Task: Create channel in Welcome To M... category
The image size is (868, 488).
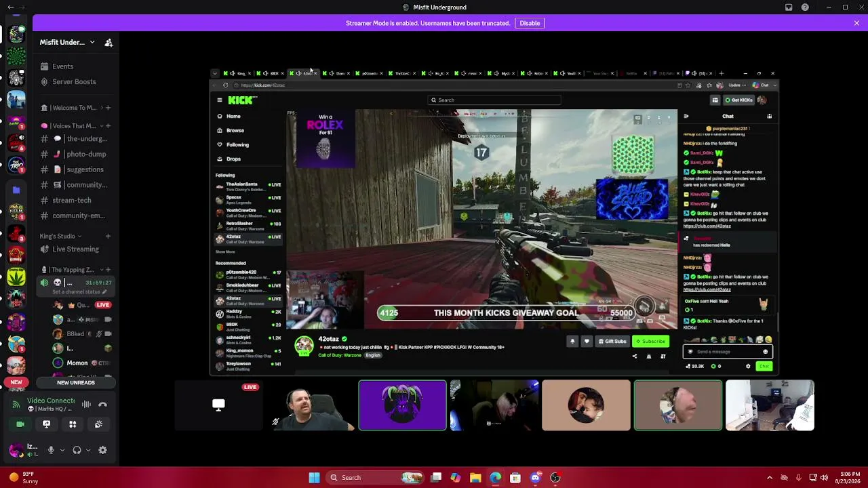Action: click(108, 108)
